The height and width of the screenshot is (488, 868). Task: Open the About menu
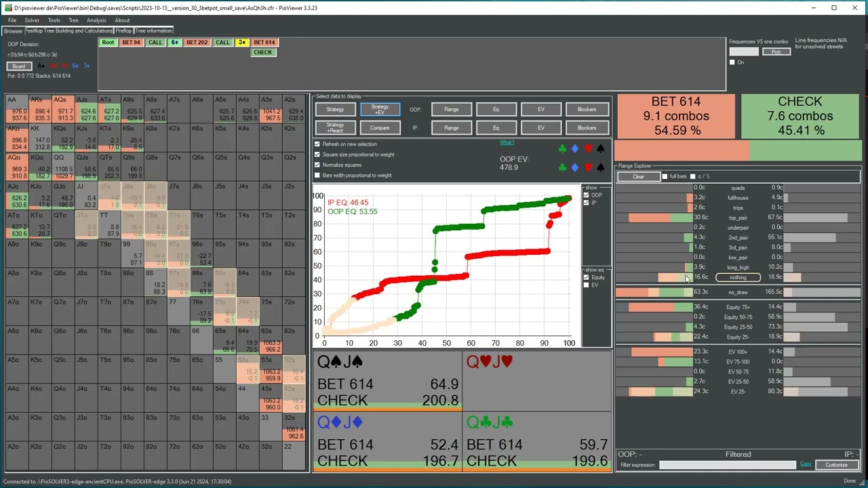coord(122,20)
